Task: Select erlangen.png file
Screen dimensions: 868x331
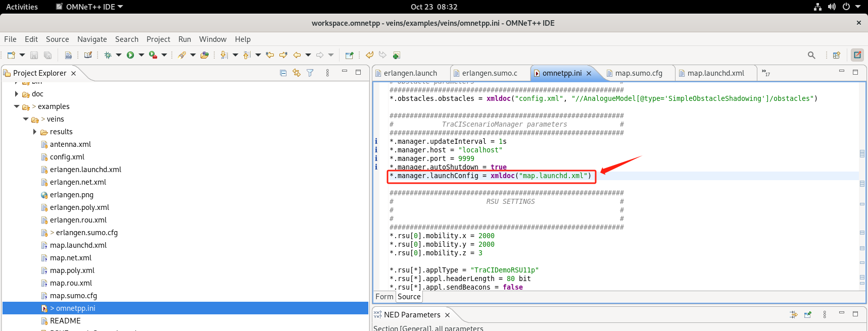Action: pyautogui.click(x=71, y=195)
